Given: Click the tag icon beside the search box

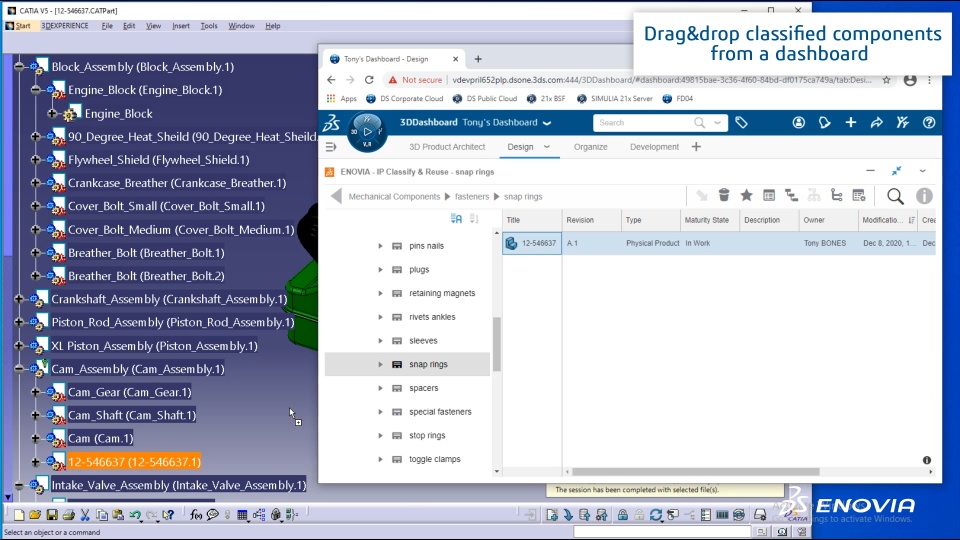Looking at the screenshot, I should tap(741, 122).
